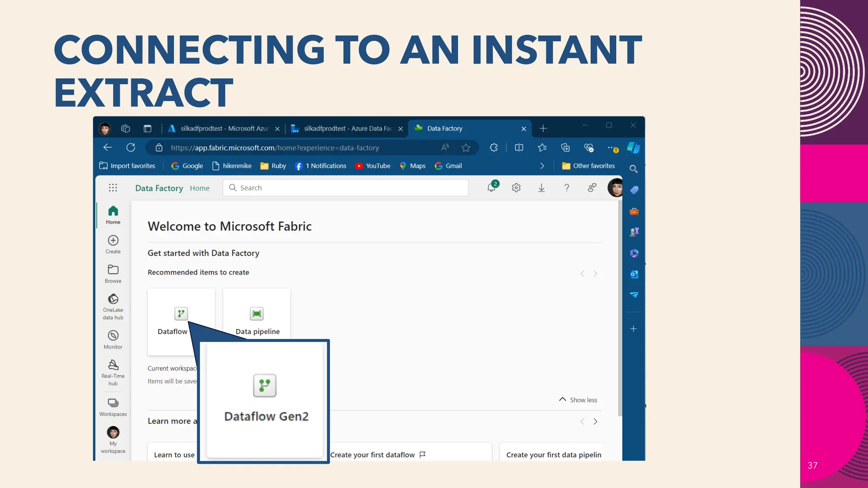
Task: Toggle split screen in the browser toolbar
Action: pyautogui.click(x=519, y=147)
